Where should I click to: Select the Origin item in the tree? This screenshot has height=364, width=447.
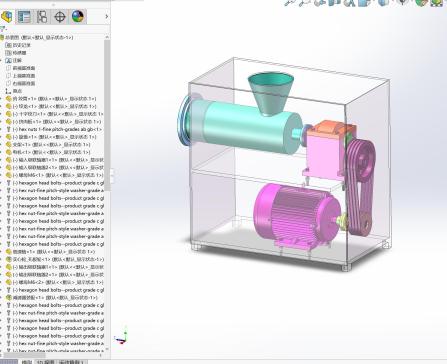click(14, 91)
